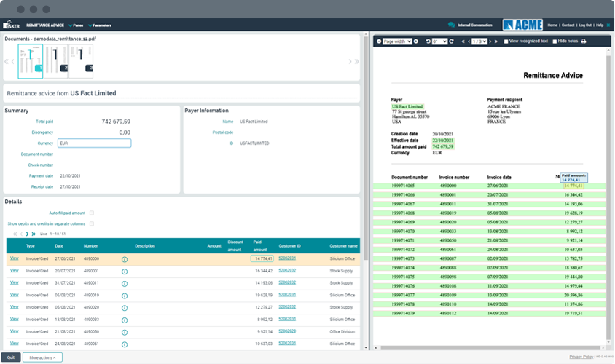Zoom in the document preview
Screen dimensions: 615x364
click(x=416, y=41)
